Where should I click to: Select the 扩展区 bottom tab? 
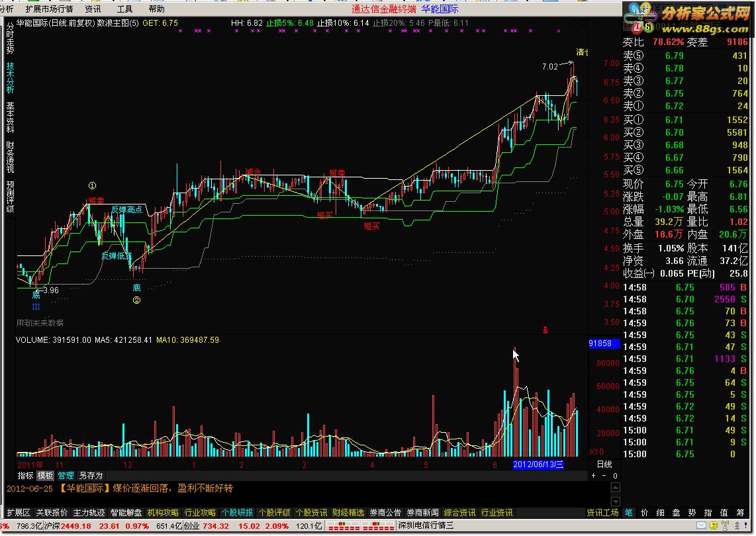tap(19, 513)
